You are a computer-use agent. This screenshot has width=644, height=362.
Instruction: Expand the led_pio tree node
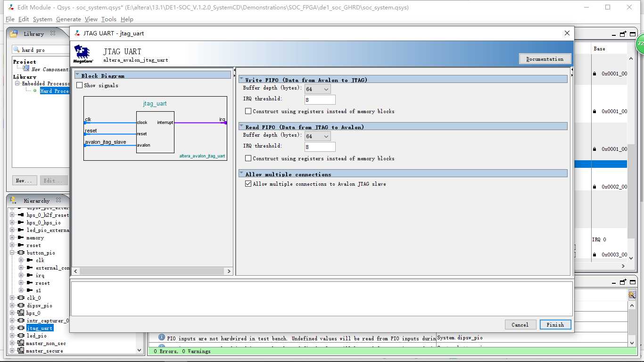(x=12, y=336)
